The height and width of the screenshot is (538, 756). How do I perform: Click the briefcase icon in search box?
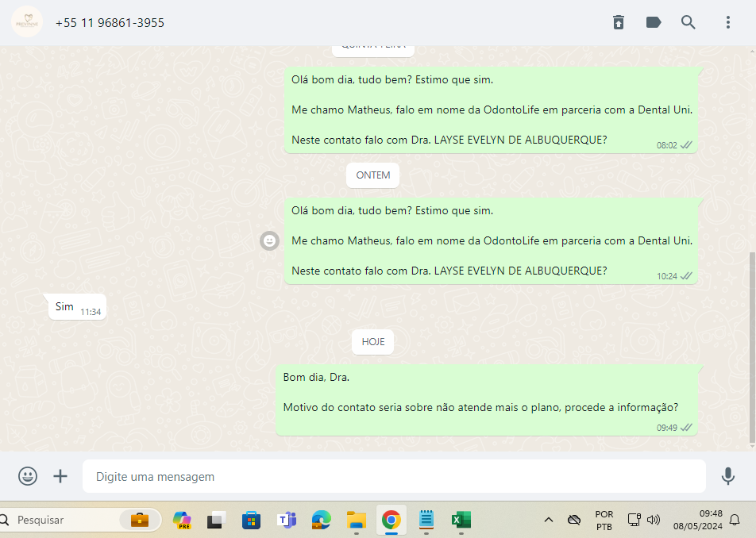point(140,520)
